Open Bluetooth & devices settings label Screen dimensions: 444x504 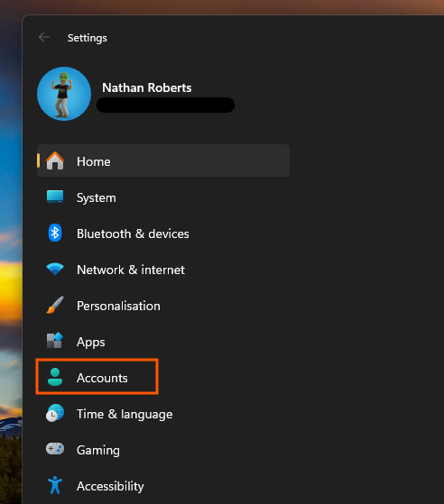click(x=133, y=234)
